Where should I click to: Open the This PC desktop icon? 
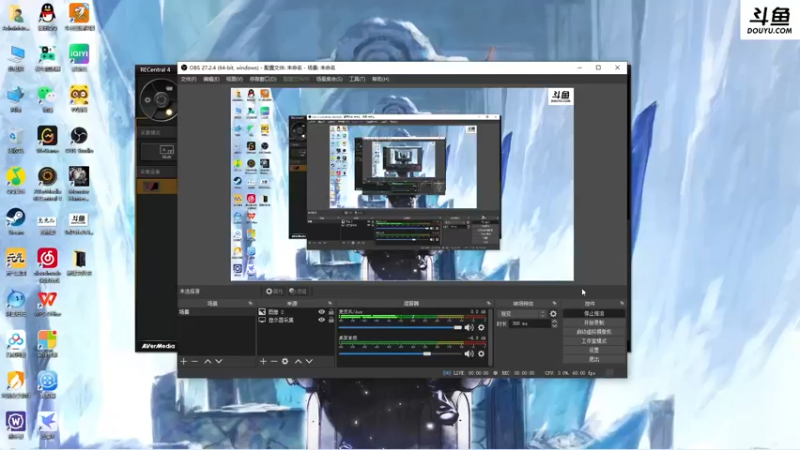16,57
